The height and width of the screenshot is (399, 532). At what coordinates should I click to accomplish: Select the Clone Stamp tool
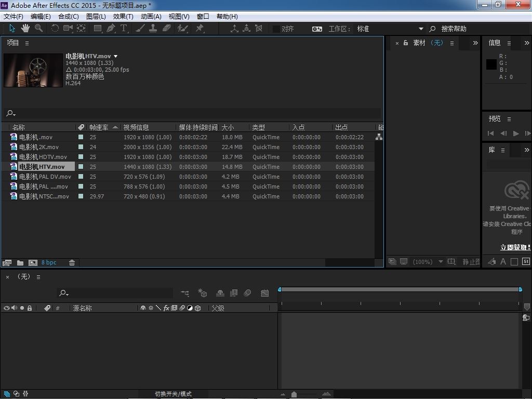coord(153,29)
